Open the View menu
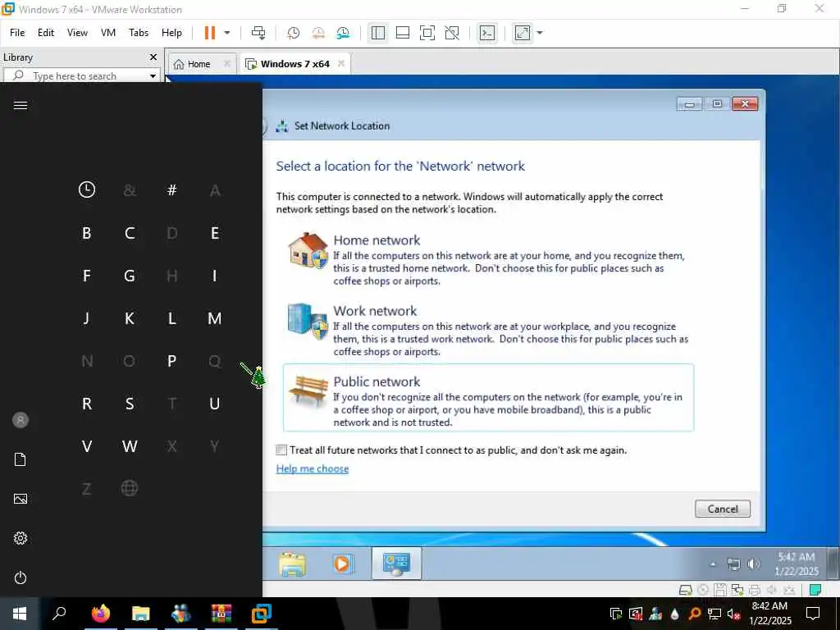The height and width of the screenshot is (630, 840). click(x=77, y=33)
